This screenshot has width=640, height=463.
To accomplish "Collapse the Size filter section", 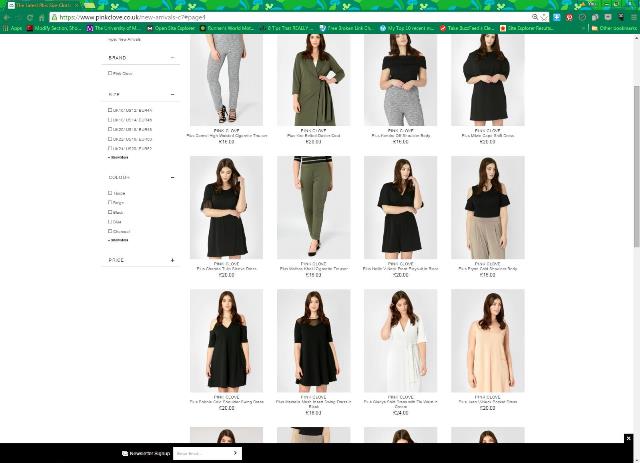I will tap(173, 94).
